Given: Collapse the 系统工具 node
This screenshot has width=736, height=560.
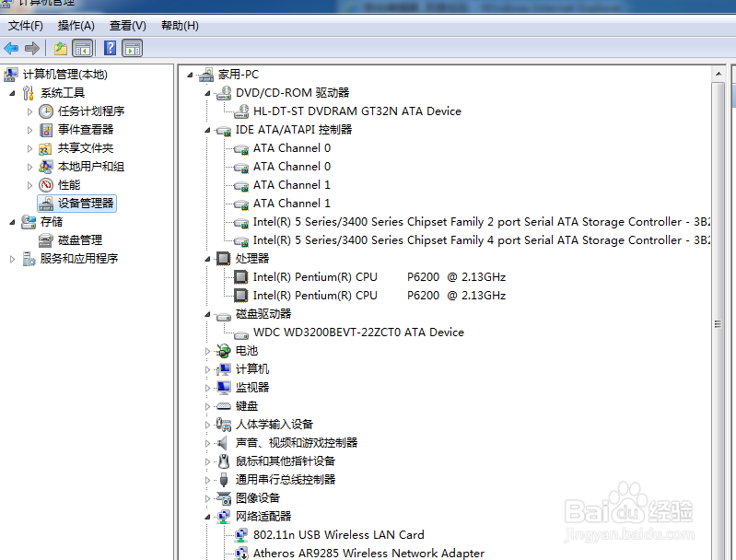Looking at the screenshot, I should tap(13, 93).
